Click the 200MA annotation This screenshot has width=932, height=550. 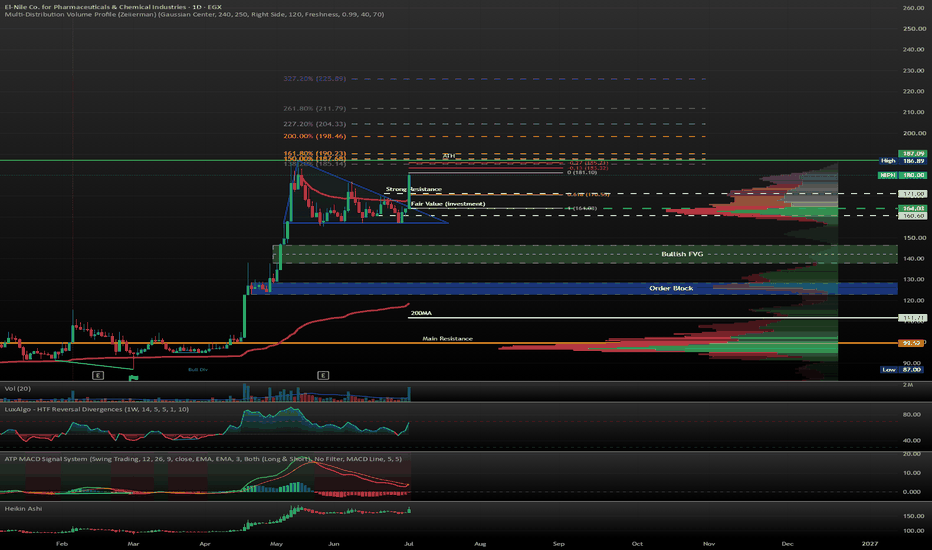[421, 313]
